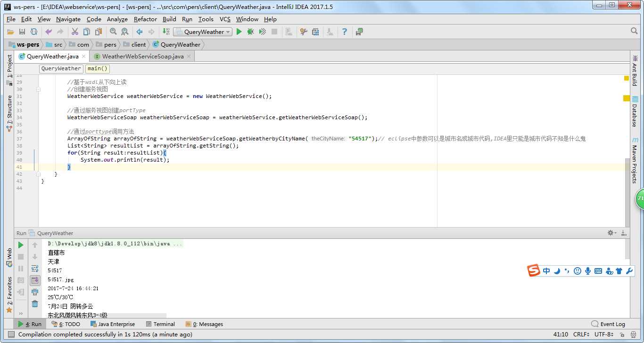Viewport: 644px width, 343px height.
Task: Click Up the Stack Trace arrow in the Run panel
Action: tap(35, 245)
